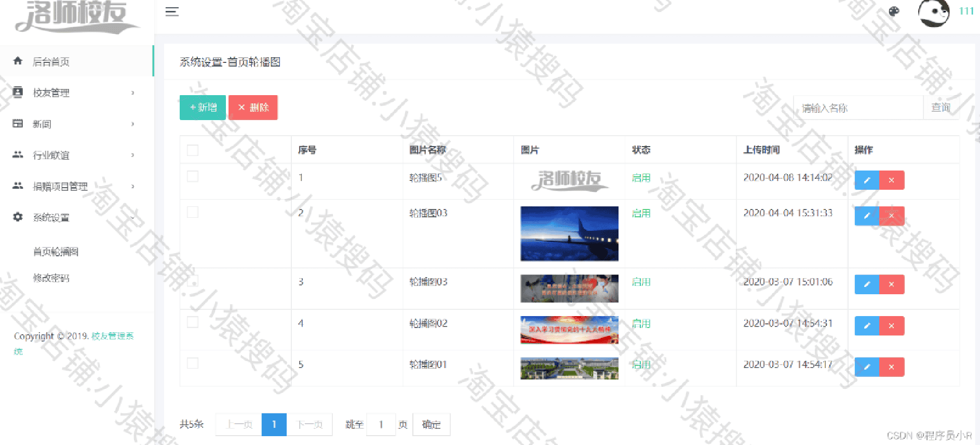Screen dimensions: 980x445
Task: Delete row 轮播图02 with red X icon
Action: [x=892, y=326]
